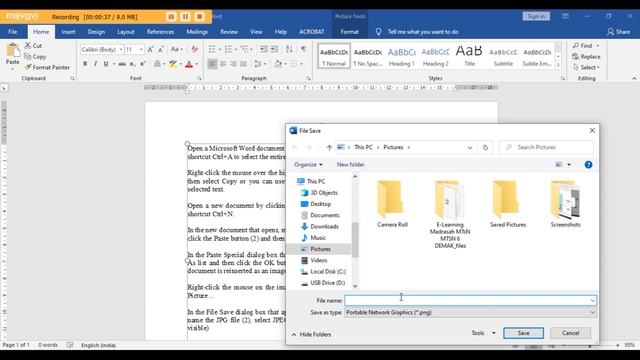Open the Save as type dropdown
The image size is (640, 360).
[x=470, y=312]
